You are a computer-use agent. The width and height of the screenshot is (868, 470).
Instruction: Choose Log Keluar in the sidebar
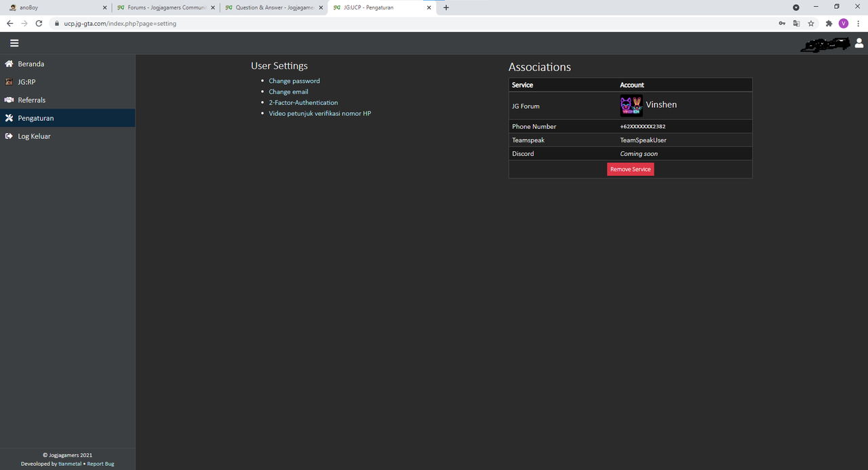point(68,136)
